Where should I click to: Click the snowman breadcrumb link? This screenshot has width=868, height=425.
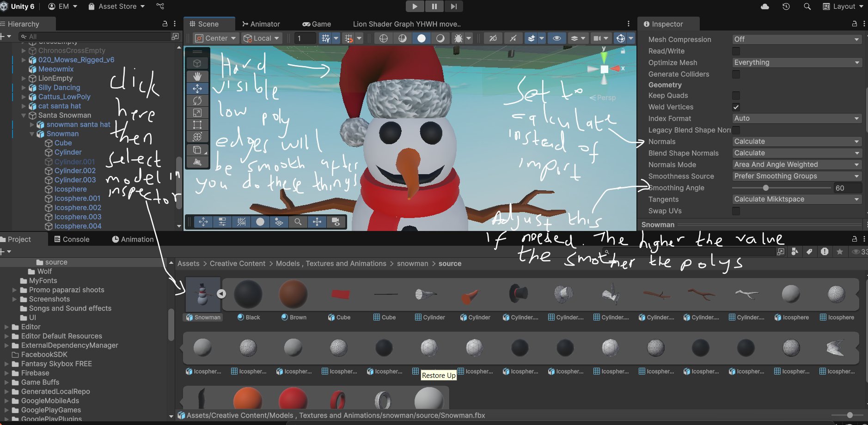click(x=413, y=263)
